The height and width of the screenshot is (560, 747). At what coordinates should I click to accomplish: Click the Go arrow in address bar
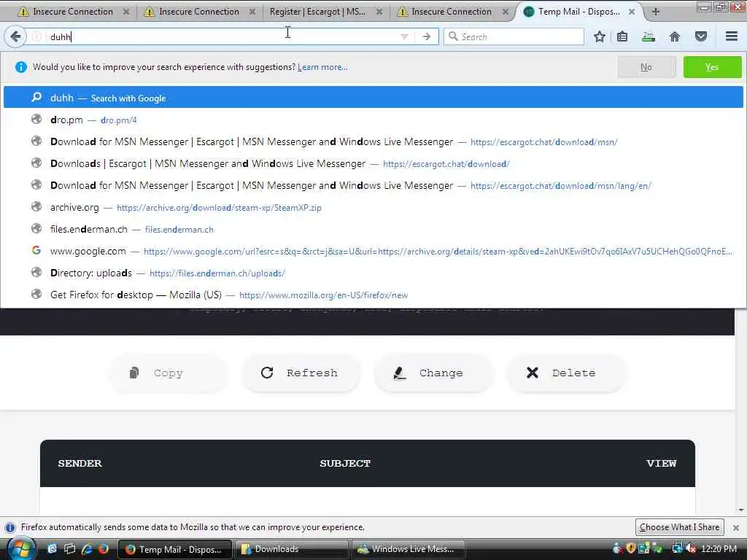coord(426,36)
